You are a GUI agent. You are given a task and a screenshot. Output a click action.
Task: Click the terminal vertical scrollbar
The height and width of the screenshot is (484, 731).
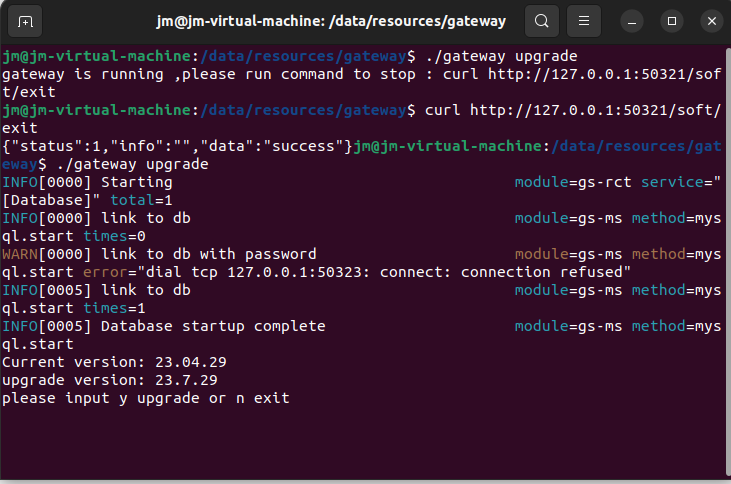point(728,261)
